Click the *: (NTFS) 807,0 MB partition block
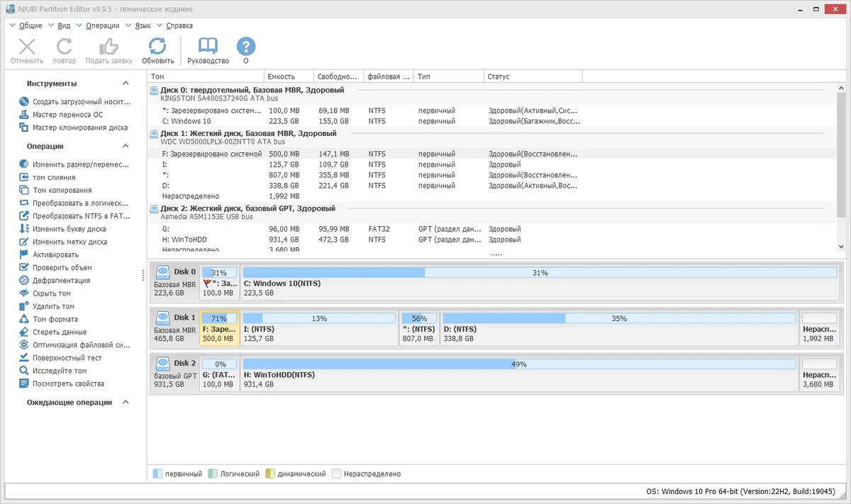Image resolution: width=851 pixels, height=504 pixels. [x=419, y=328]
